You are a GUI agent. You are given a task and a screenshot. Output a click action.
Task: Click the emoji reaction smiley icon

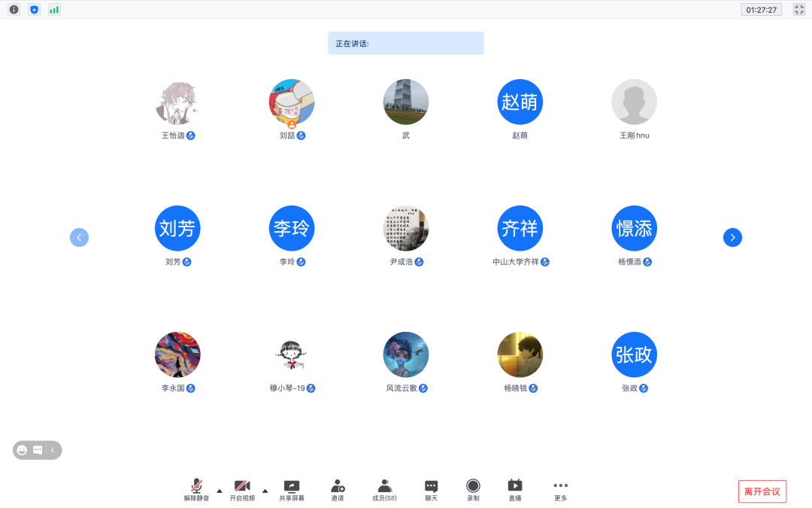point(23,450)
